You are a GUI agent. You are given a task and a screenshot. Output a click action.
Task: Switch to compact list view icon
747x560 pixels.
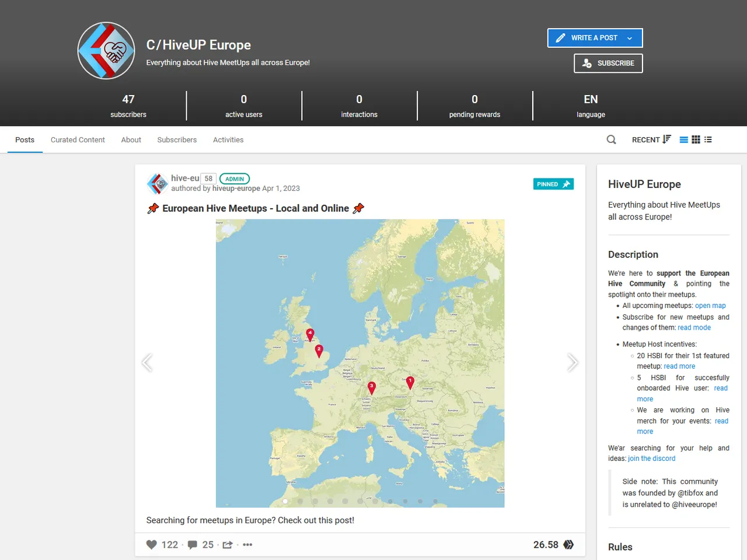(708, 140)
